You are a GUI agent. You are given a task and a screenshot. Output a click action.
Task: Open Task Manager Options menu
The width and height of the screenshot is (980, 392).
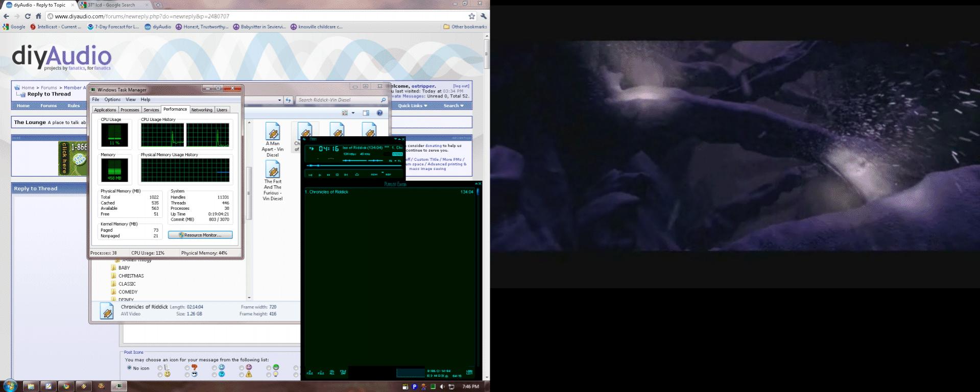[112, 100]
